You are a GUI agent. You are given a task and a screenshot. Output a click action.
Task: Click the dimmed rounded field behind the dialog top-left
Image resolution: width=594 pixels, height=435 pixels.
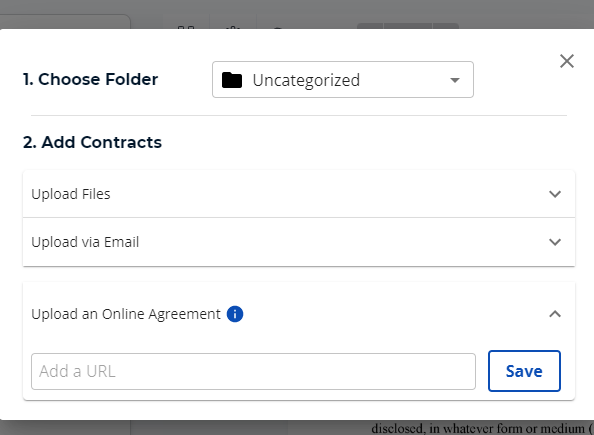click(65, 22)
